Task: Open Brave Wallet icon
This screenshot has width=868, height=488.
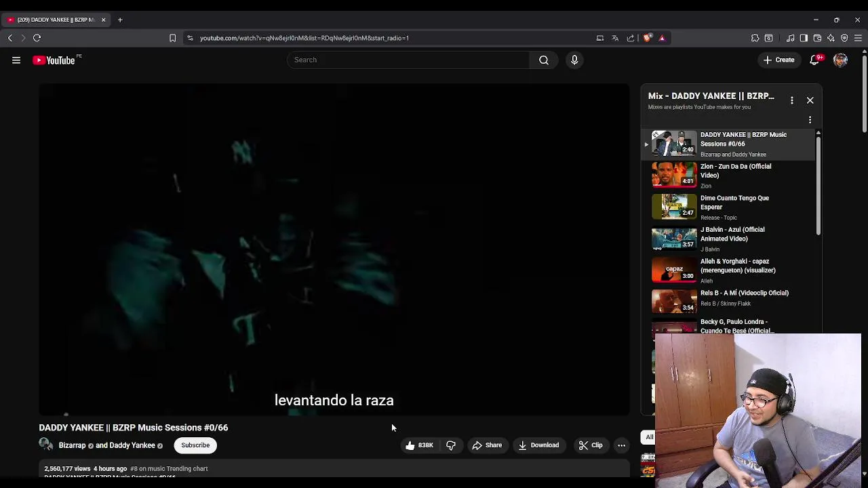Action: (817, 38)
